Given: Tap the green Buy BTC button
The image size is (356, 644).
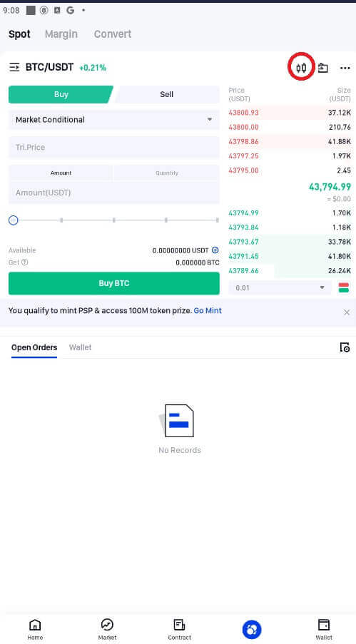Looking at the screenshot, I should pos(114,283).
